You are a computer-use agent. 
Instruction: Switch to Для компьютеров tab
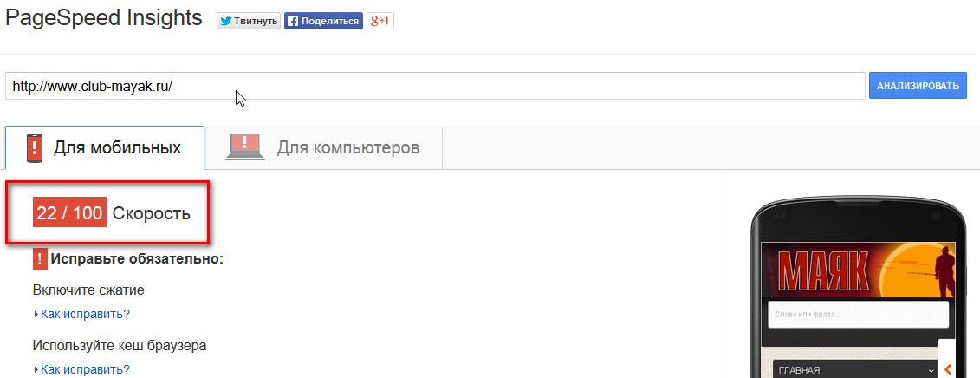click(x=324, y=147)
